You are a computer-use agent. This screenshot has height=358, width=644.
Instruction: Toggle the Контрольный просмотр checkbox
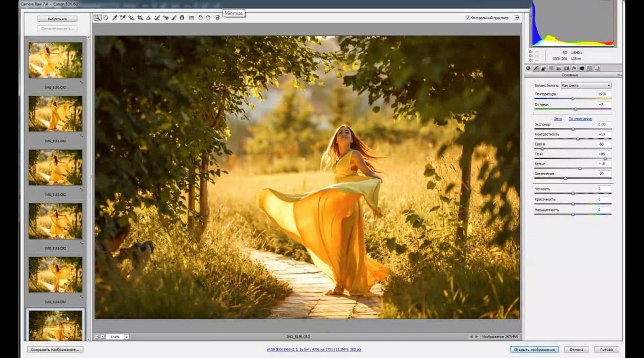[x=468, y=18]
